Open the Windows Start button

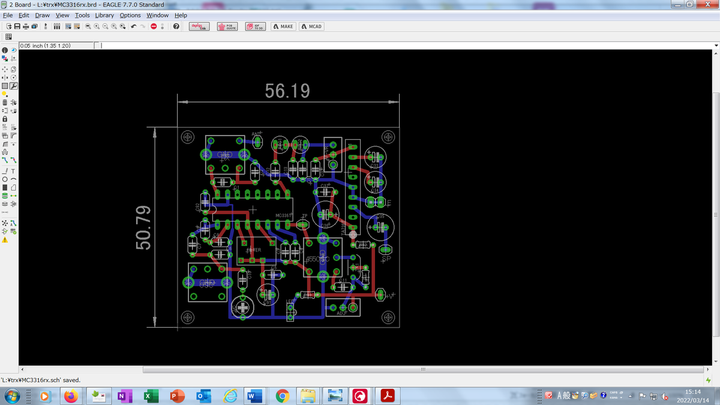tap(12, 396)
